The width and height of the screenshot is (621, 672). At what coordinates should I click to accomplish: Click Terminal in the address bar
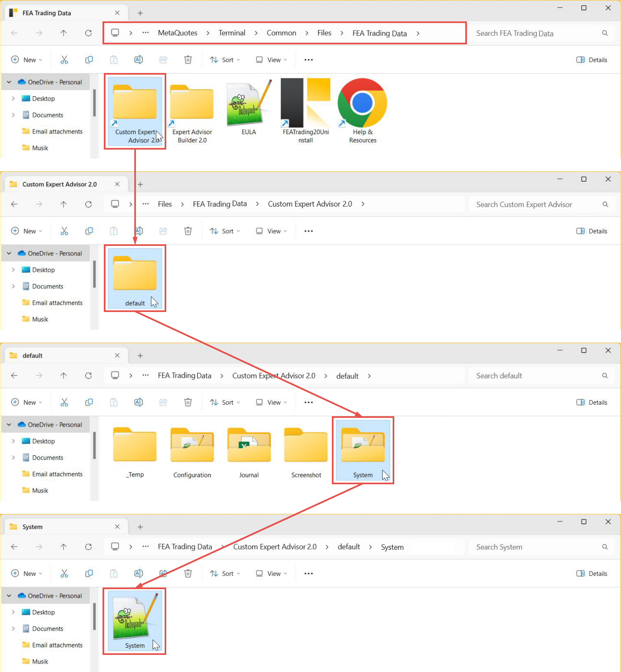click(x=232, y=33)
